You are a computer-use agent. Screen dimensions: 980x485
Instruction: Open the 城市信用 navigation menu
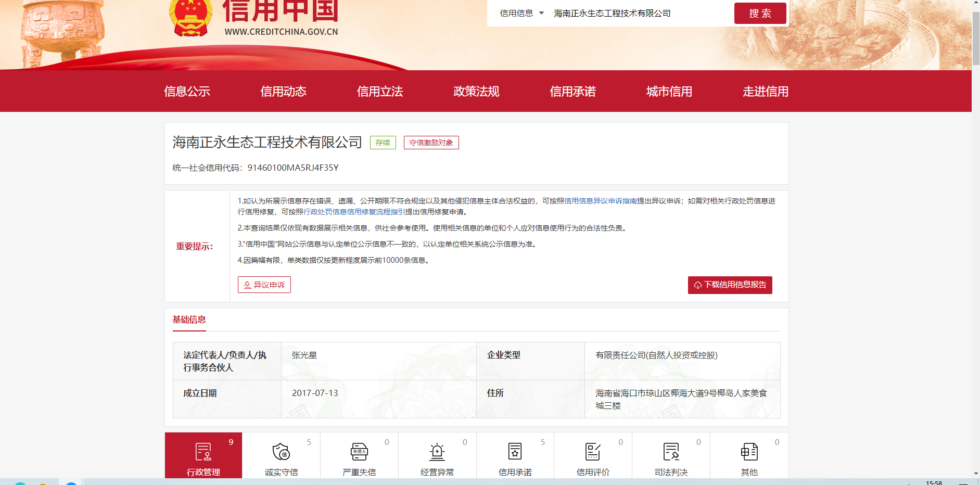669,92
